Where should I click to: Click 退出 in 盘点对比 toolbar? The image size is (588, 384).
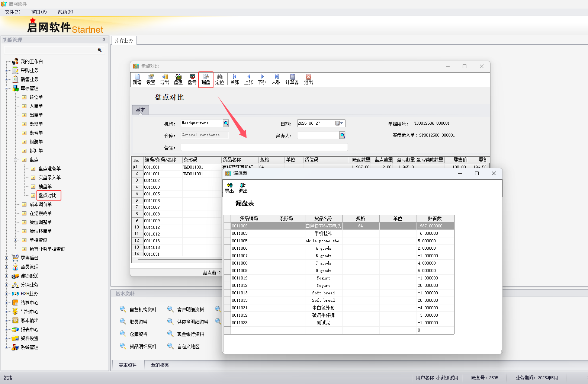point(308,79)
